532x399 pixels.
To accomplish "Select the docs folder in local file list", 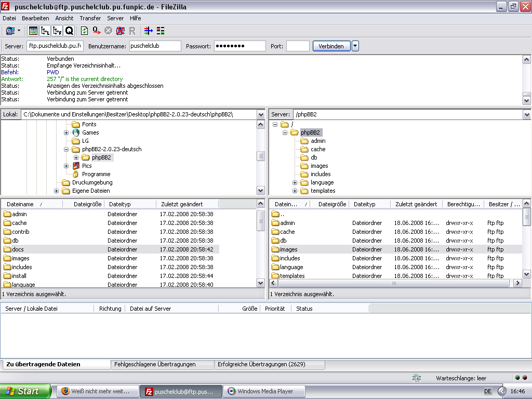I will (x=110, y=249).
